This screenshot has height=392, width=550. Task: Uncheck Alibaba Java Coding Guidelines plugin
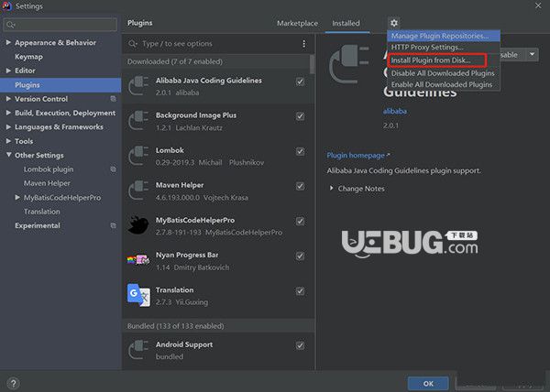coord(300,82)
